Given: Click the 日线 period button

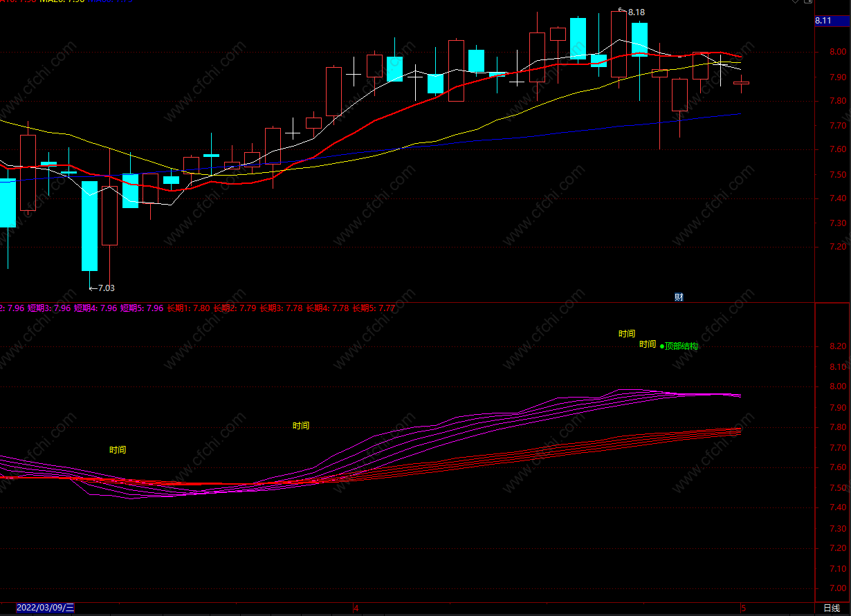Looking at the screenshot, I should coord(832,608).
